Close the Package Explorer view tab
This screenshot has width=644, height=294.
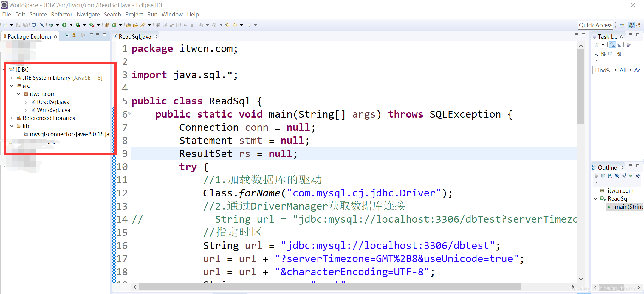point(55,36)
